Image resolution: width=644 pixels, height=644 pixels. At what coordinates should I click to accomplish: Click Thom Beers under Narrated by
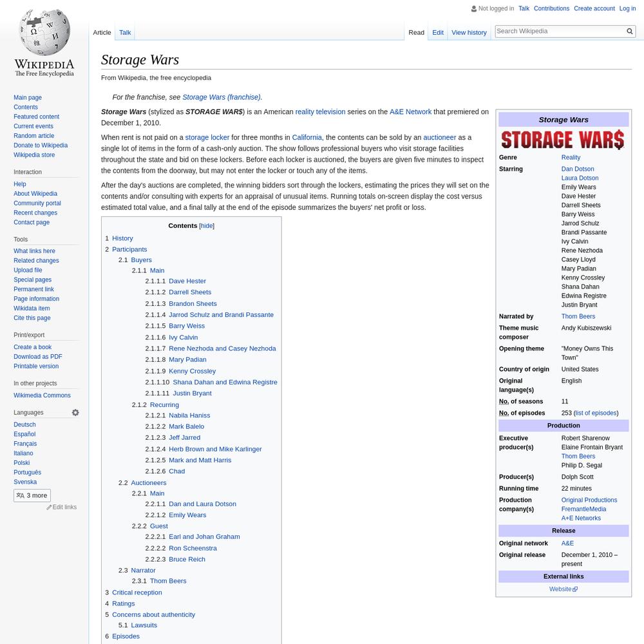point(578,316)
